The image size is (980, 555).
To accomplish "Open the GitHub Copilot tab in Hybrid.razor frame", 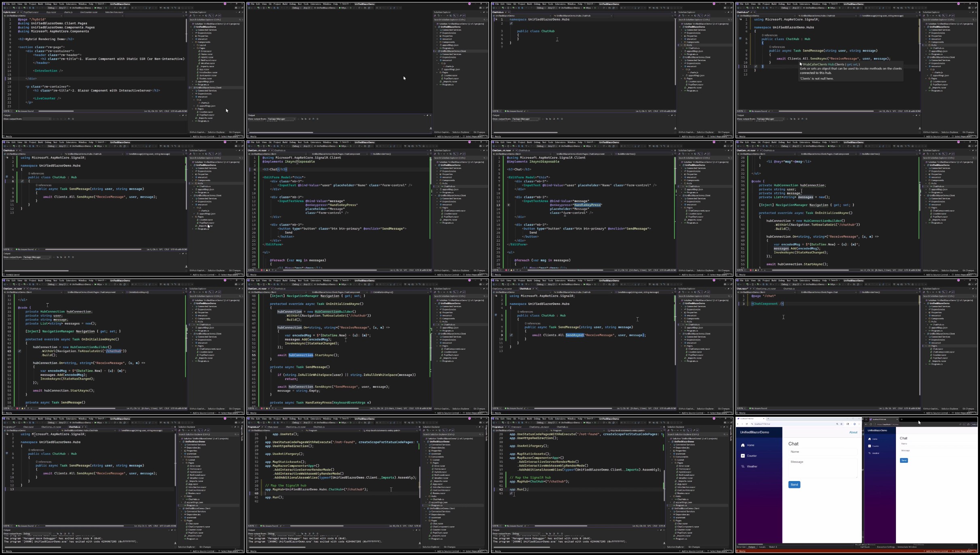I will 198,132.
